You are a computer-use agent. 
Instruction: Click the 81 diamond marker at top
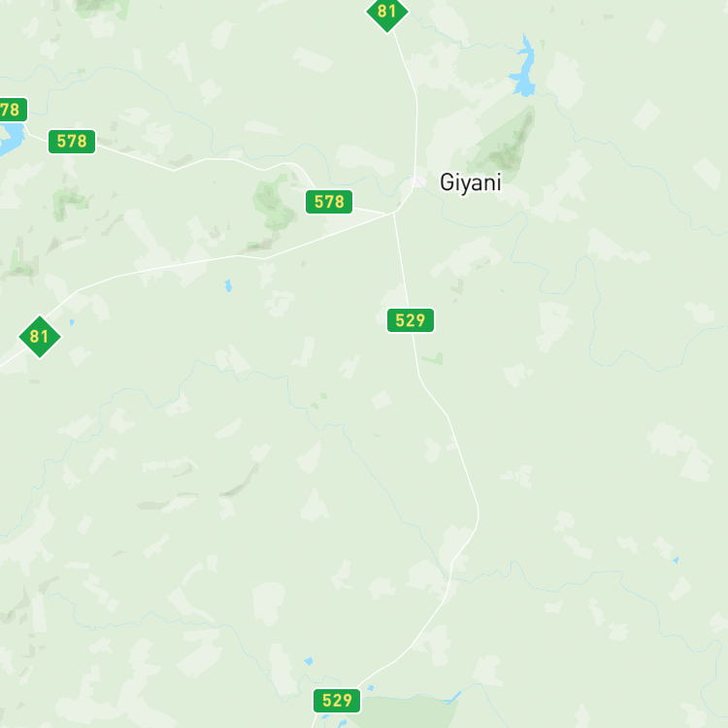387,12
